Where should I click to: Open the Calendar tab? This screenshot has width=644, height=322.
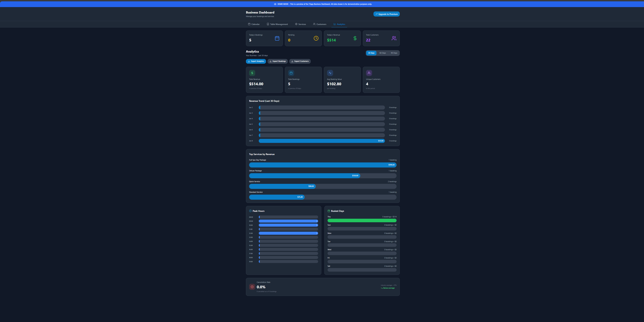254,24
